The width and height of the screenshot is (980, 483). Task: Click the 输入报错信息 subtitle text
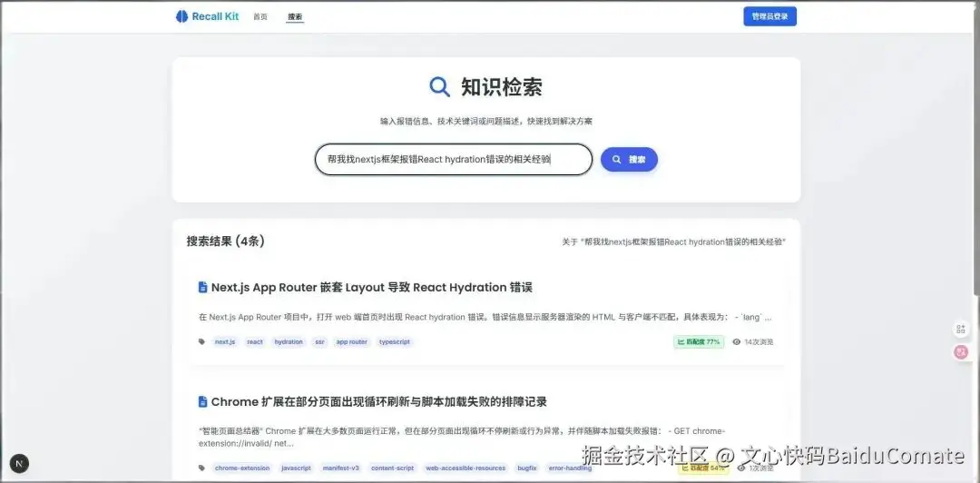(486, 122)
